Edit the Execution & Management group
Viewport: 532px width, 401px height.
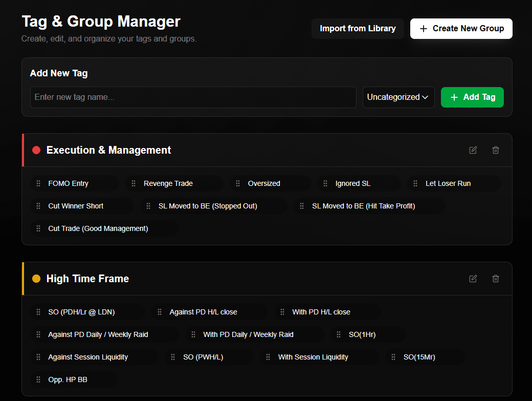click(x=473, y=150)
